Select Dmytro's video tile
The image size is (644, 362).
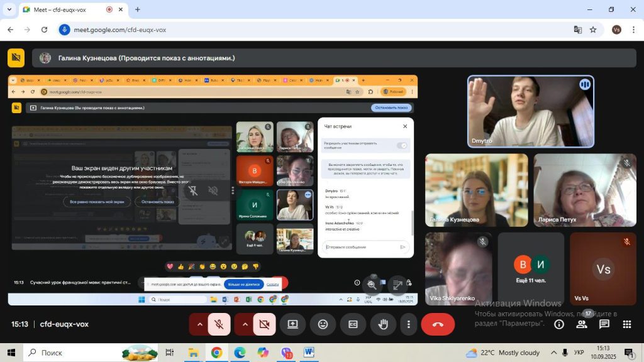[531, 112]
